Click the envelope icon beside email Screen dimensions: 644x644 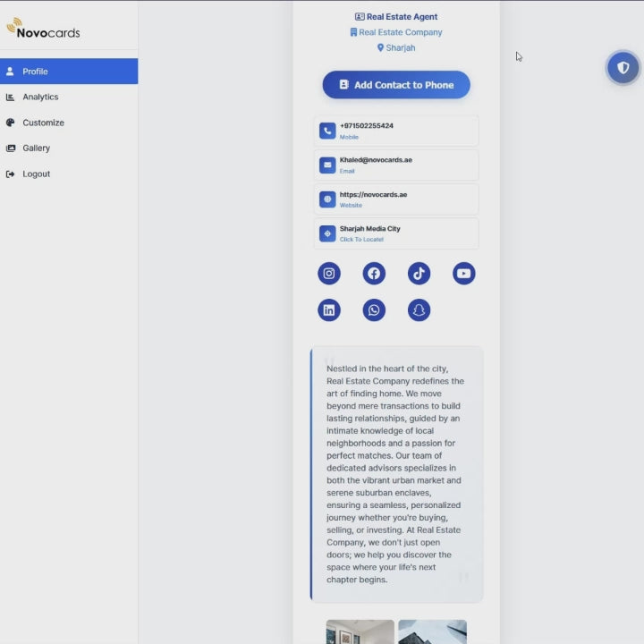(x=327, y=165)
